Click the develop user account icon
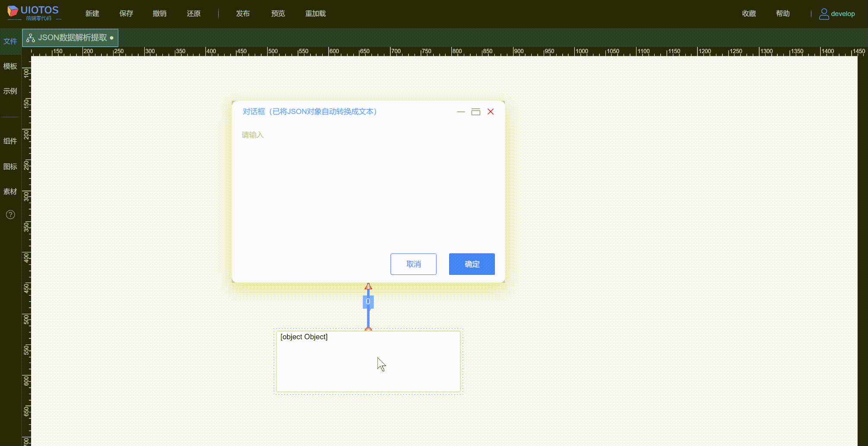Screen dimensions: 868x446 [x=824, y=14]
